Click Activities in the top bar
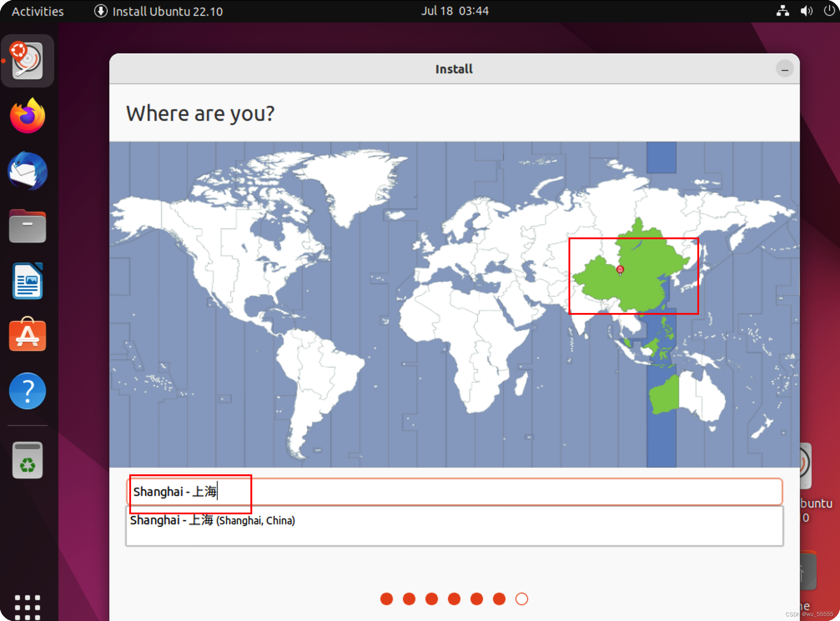Viewport: 840px width, 621px height. pos(38,11)
